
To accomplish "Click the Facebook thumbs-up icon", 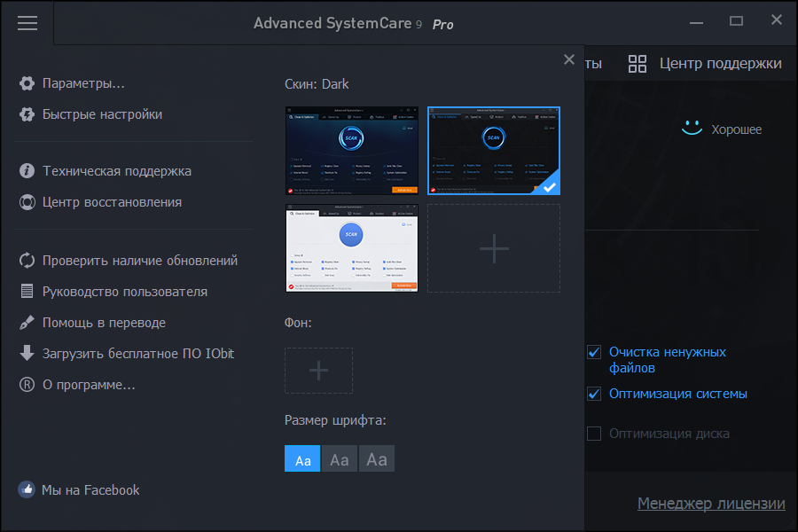I will coord(27,489).
